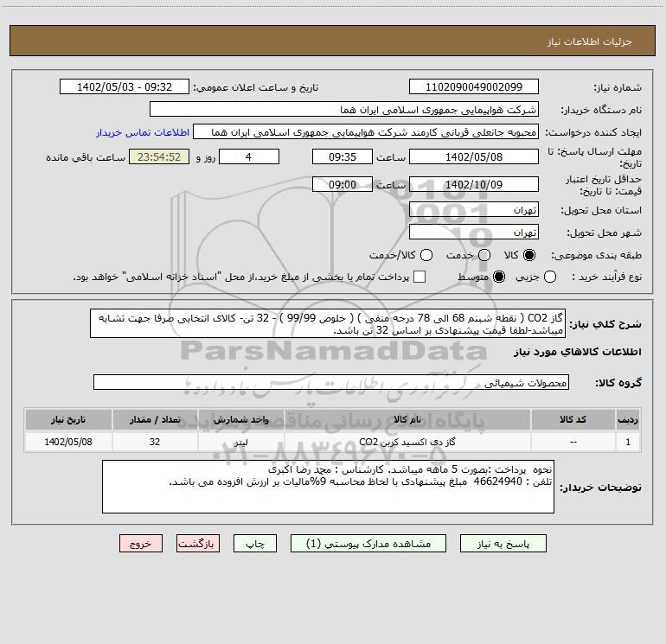Image resolution: width=666 pixels, height=644 pixels.
Task: Click the deadline time 09:35 field
Action: click(343, 156)
